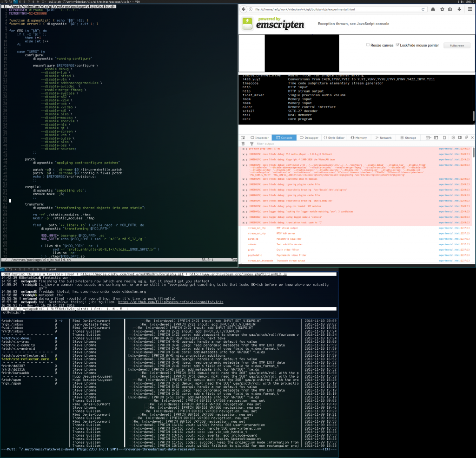Expand the 'pre-main prep time' console entry

tap(246, 149)
